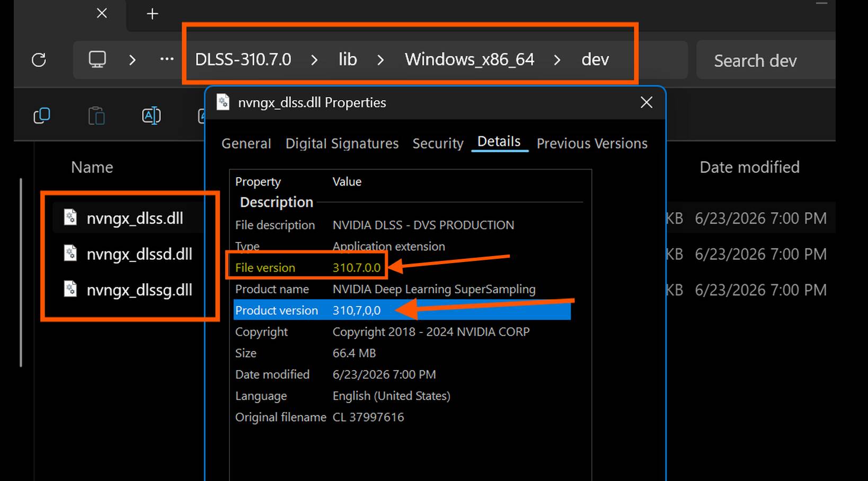Click the Property column header
This screenshot has width=868, height=481.
pos(258,182)
